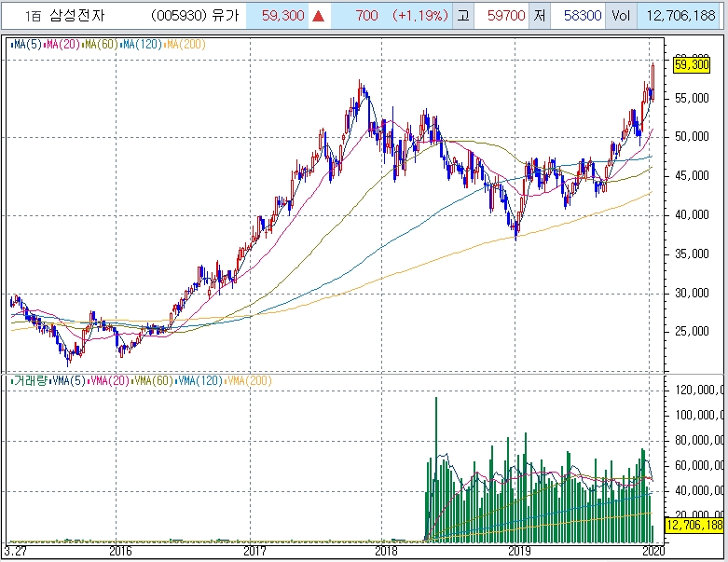Select the MA(200) legend entry
The height and width of the screenshot is (562, 728).
click(x=187, y=45)
